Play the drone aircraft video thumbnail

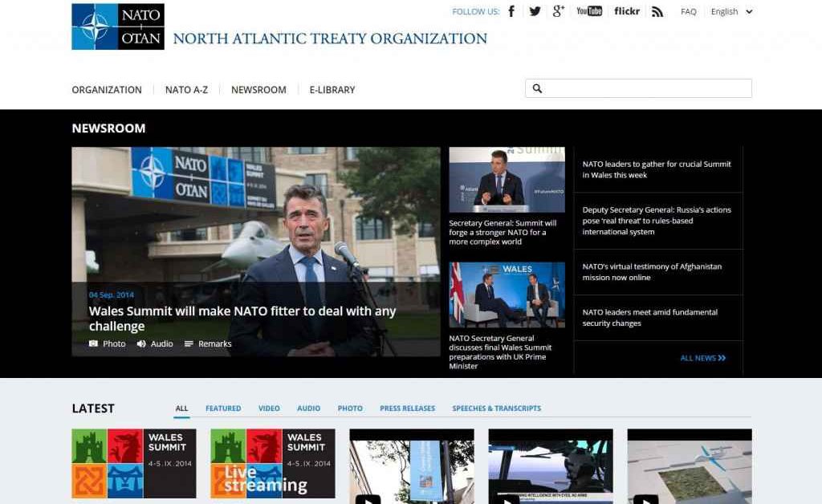[x=690, y=466]
